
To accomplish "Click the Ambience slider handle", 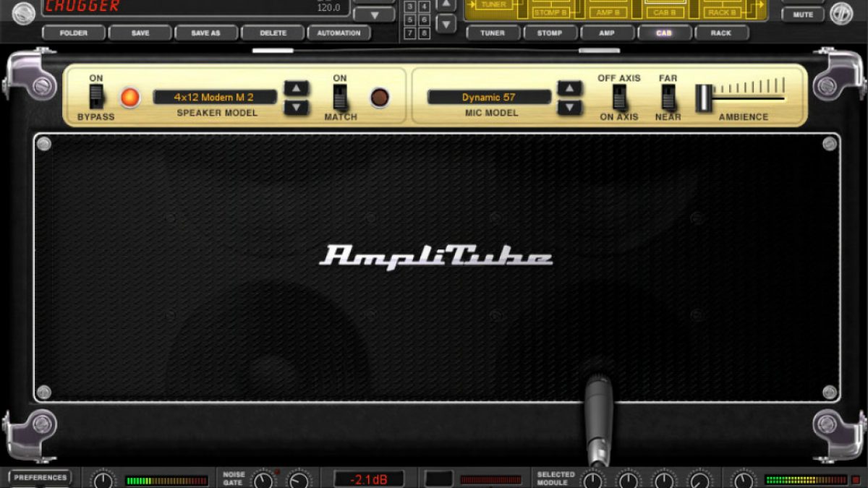I will tap(704, 98).
